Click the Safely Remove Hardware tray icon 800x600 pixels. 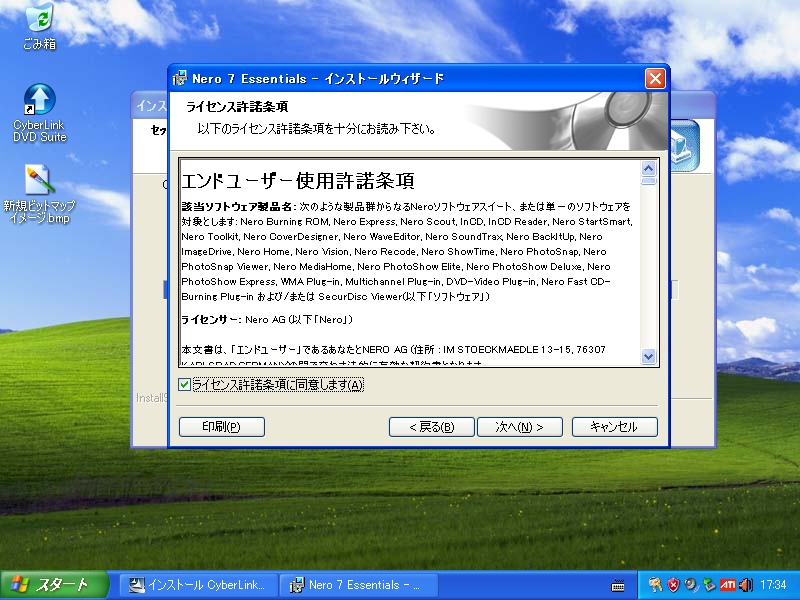[709, 585]
